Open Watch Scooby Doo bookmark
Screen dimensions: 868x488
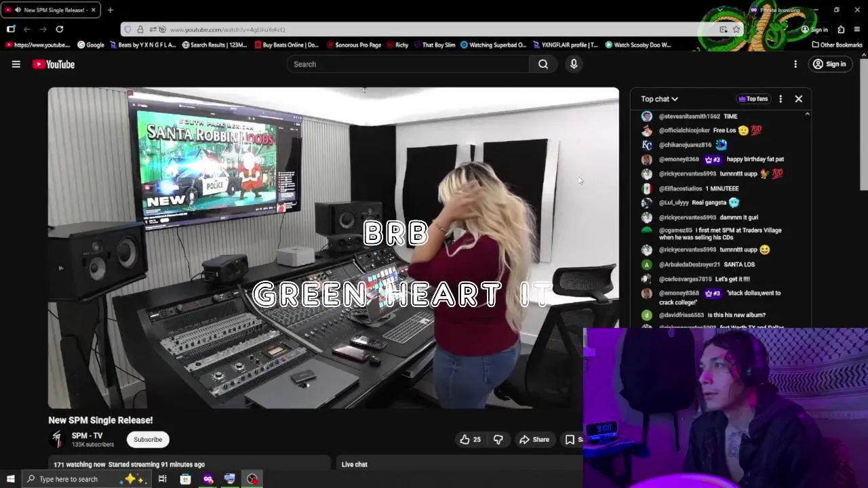click(x=638, y=45)
